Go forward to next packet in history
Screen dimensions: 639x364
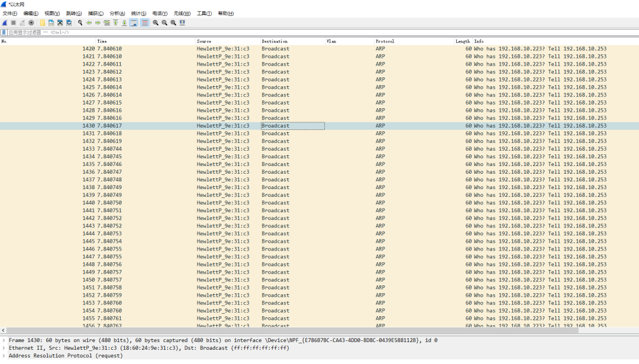click(x=98, y=23)
